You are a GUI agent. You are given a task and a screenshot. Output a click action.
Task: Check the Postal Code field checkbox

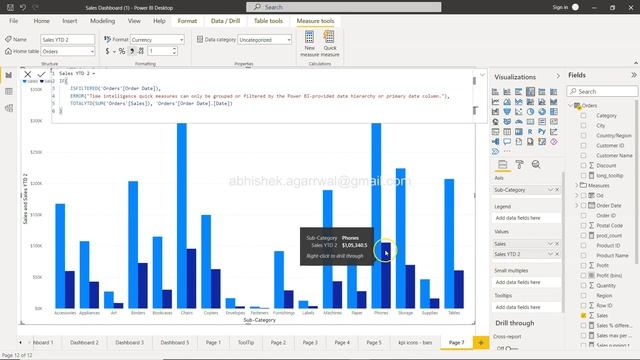pyautogui.click(x=583, y=226)
